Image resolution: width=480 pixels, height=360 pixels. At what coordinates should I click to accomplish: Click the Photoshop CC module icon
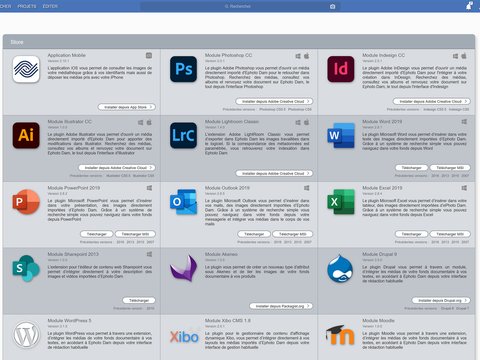coord(183,69)
